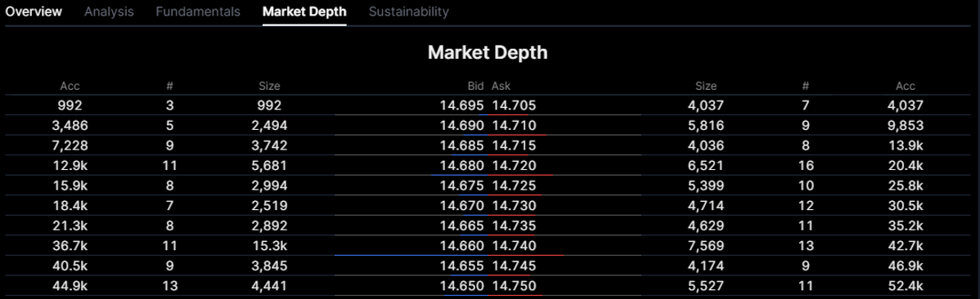The height and width of the screenshot is (299, 980).
Task: Select the ask price 14.750
Action: click(x=514, y=286)
